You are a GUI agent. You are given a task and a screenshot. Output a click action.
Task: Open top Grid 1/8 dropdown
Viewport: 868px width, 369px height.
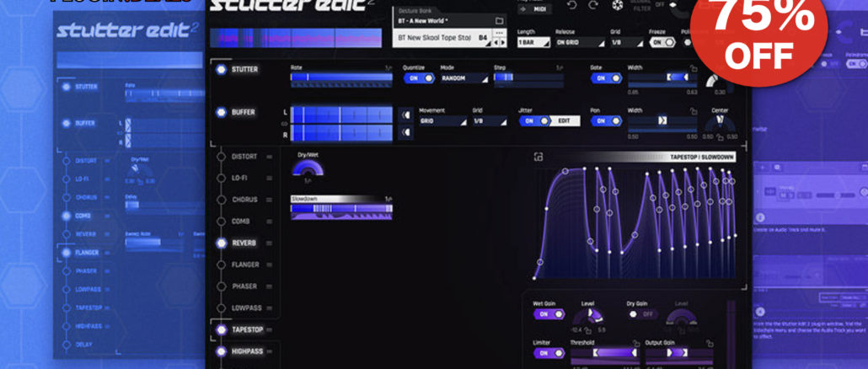[627, 43]
